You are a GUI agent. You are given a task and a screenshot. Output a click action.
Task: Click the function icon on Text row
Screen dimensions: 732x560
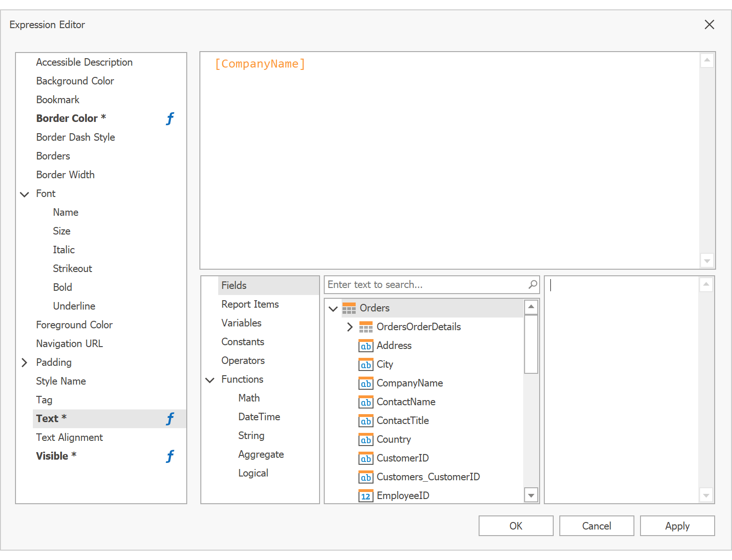(x=170, y=419)
